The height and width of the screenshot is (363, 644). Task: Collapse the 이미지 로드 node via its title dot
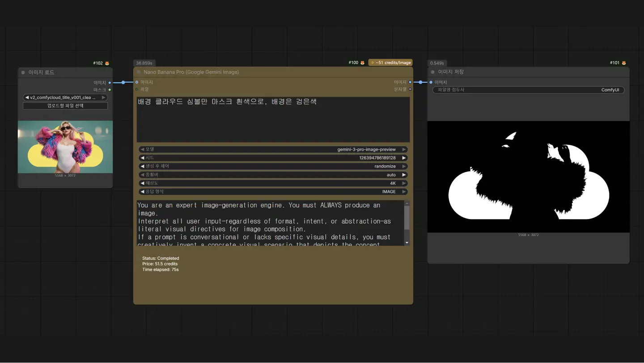(x=23, y=72)
